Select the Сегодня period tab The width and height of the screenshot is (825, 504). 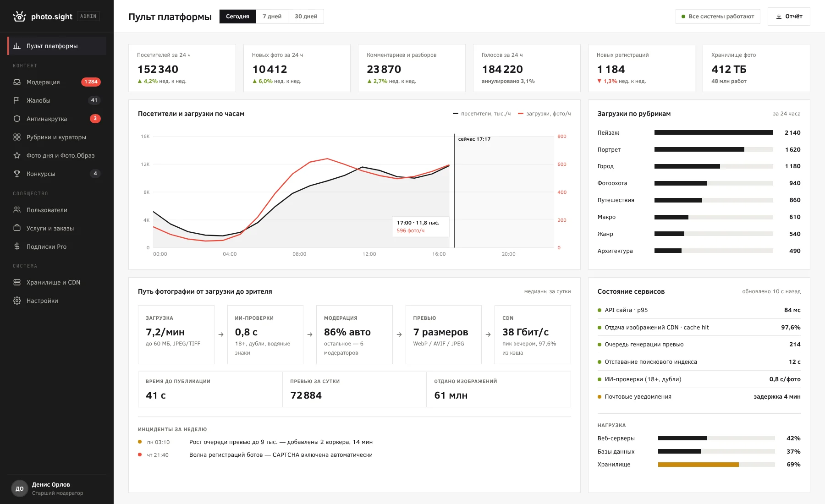pos(237,16)
